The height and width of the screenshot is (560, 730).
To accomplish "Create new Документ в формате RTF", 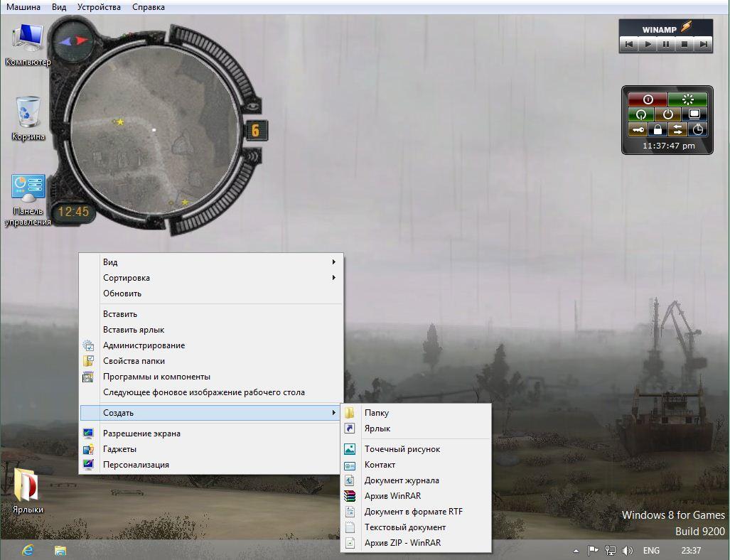I will click(x=417, y=512).
